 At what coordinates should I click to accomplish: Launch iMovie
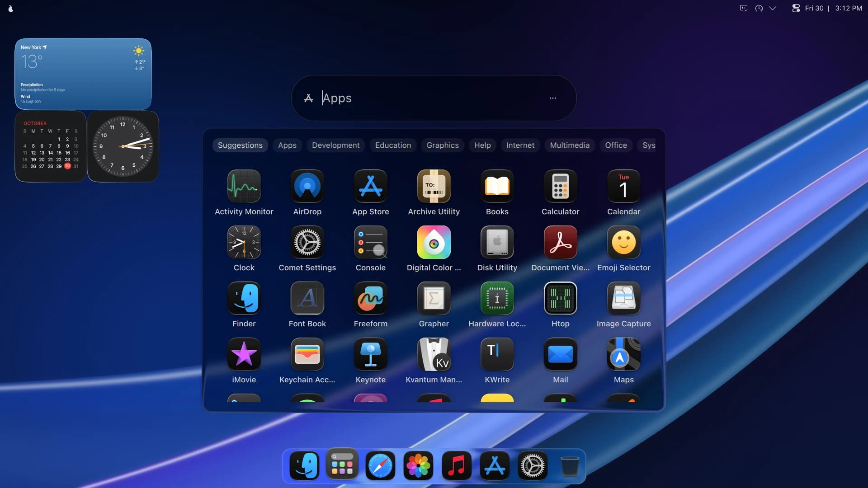pyautogui.click(x=244, y=354)
